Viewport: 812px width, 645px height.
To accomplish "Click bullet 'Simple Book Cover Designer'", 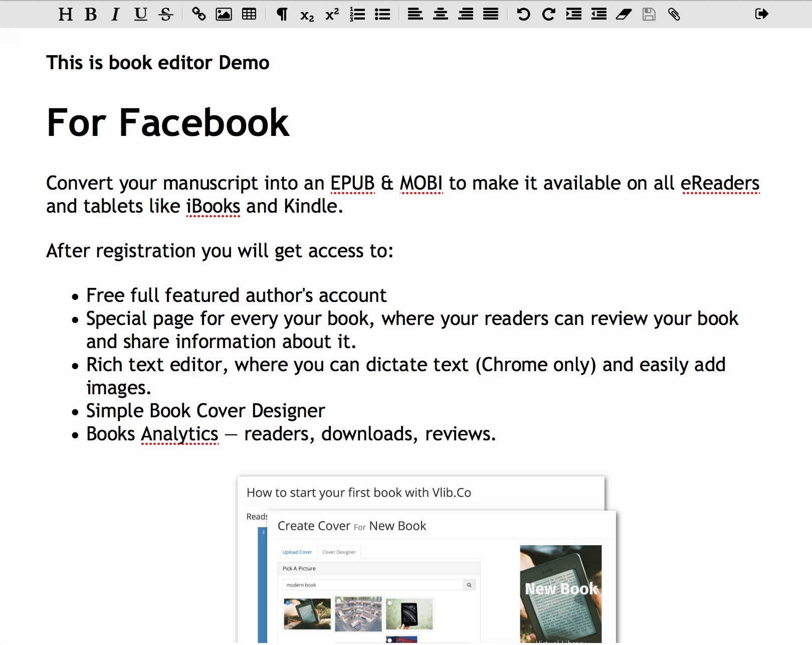I will tap(206, 411).
